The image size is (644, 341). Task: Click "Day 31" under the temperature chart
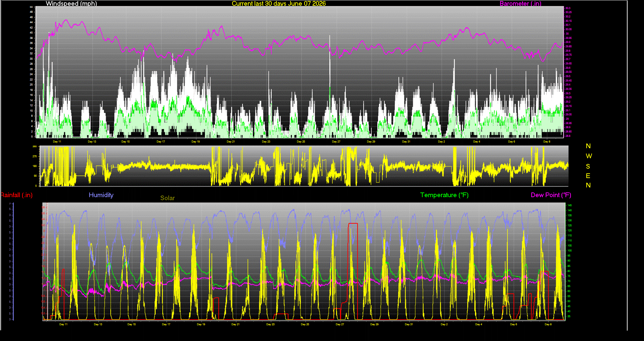click(409, 325)
